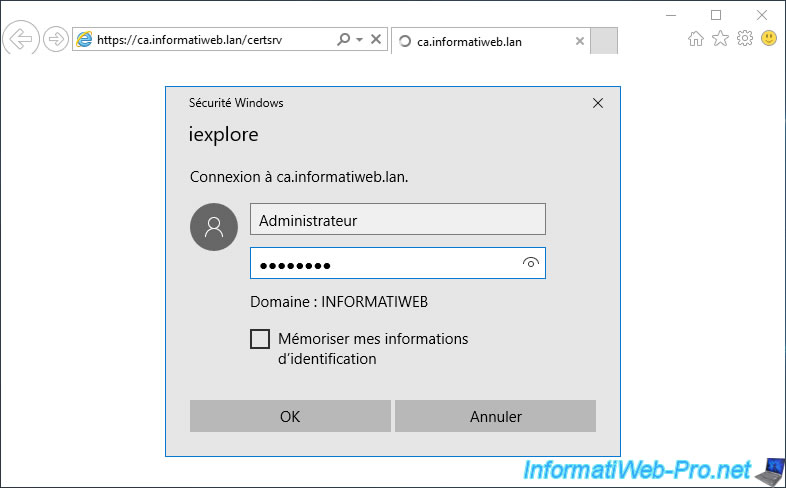Open the Tools gear menu
786x488 pixels.
pyautogui.click(x=745, y=38)
